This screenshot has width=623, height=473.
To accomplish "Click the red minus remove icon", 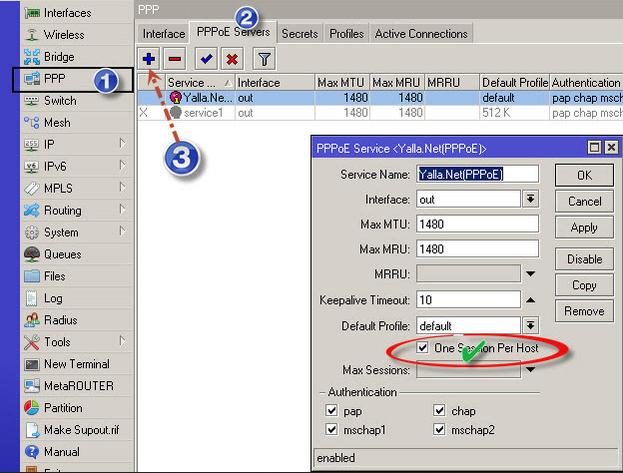I will [x=174, y=59].
